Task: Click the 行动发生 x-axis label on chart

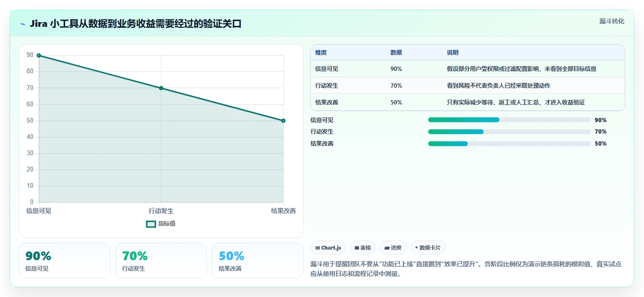Action: coord(161,211)
